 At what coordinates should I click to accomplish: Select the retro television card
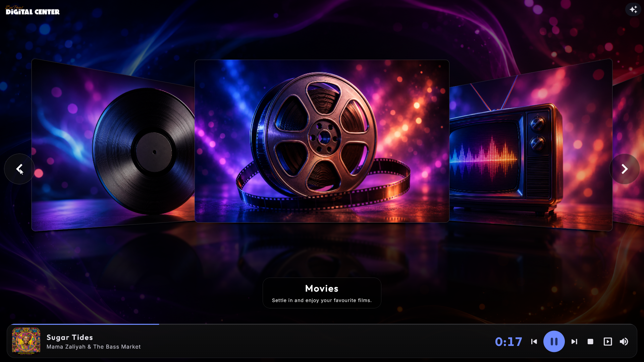click(x=531, y=145)
